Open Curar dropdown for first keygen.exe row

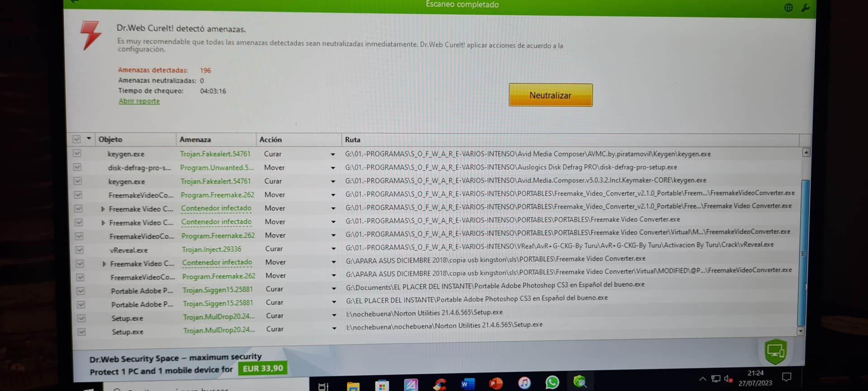pos(333,154)
